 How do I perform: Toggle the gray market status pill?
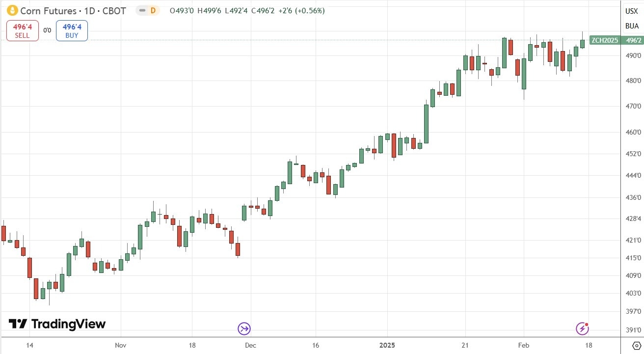tap(141, 10)
